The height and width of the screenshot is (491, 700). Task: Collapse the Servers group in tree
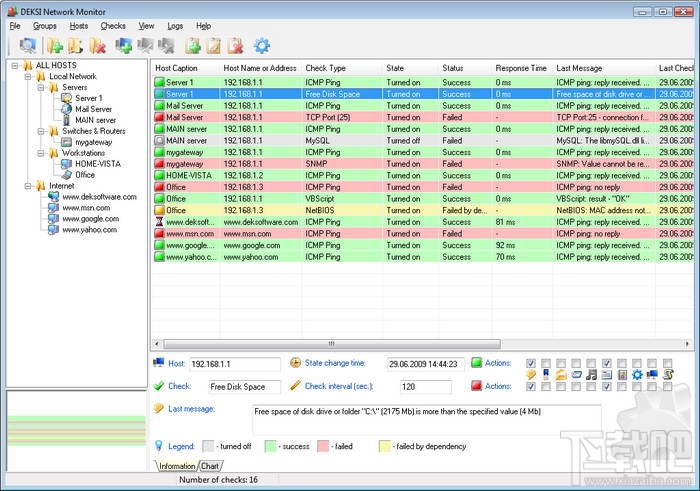pos(41,87)
